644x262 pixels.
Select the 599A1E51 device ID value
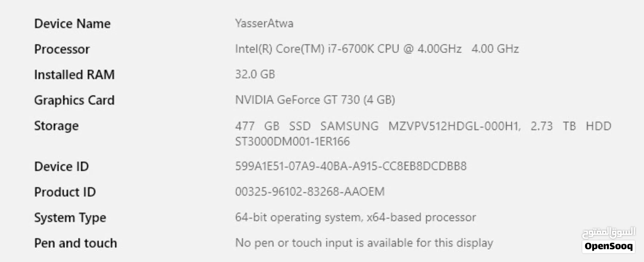[351, 166]
